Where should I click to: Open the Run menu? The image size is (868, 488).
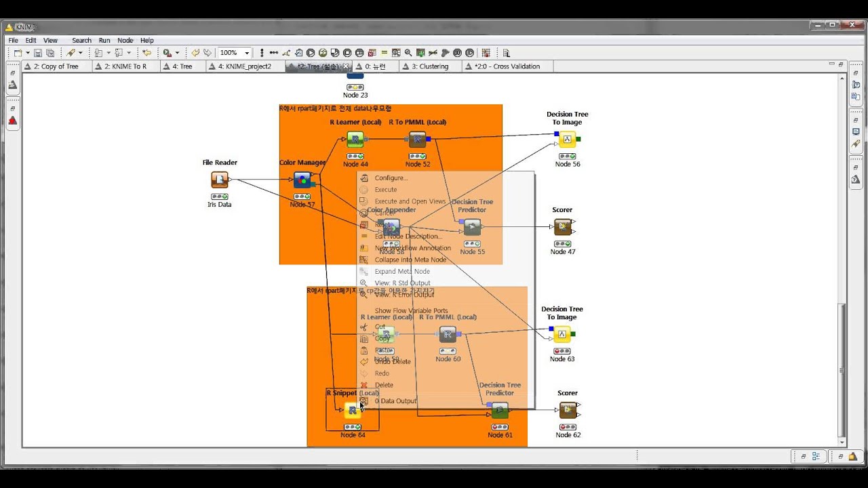[104, 41]
